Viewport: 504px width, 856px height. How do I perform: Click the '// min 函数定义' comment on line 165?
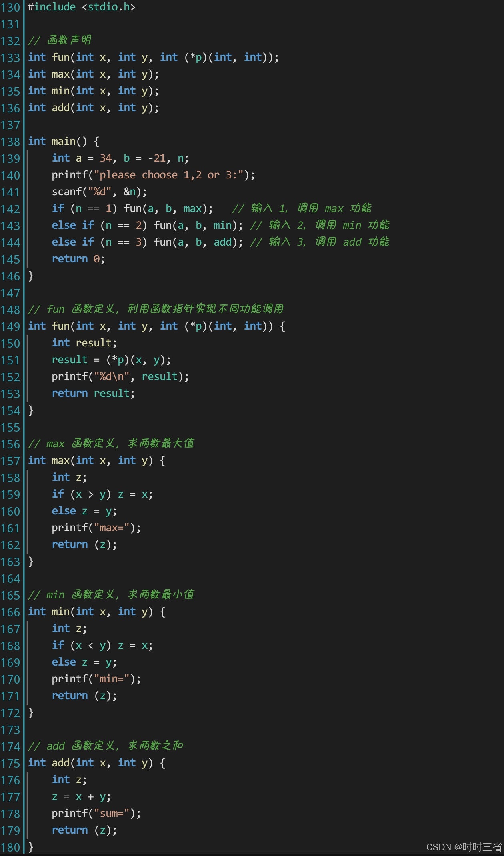click(x=111, y=595)
